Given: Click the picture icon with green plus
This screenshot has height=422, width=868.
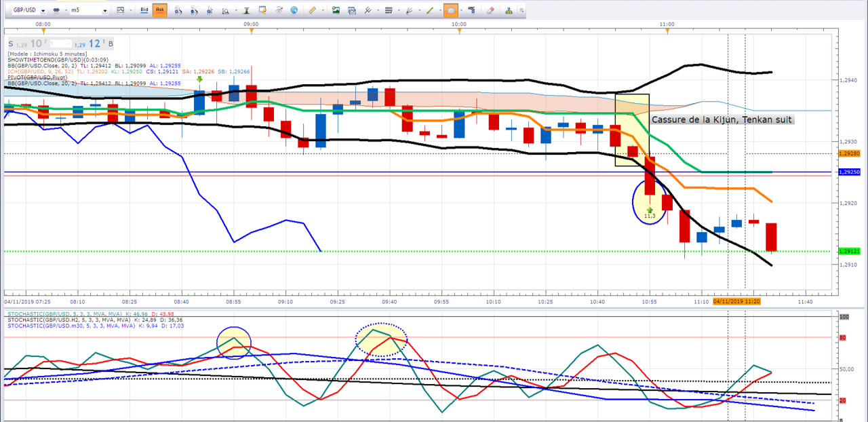Looking at the screenshot, I should [336, 10].
